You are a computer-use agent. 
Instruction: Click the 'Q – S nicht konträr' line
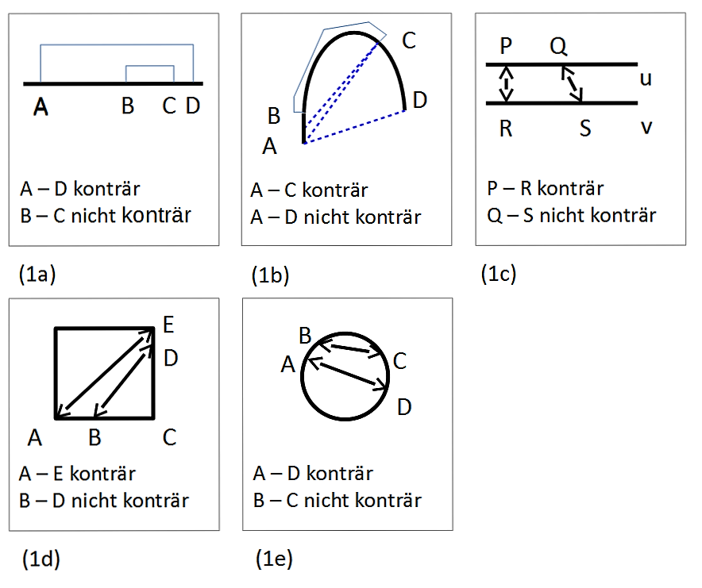pyautogui.click(x=572, y=214)
